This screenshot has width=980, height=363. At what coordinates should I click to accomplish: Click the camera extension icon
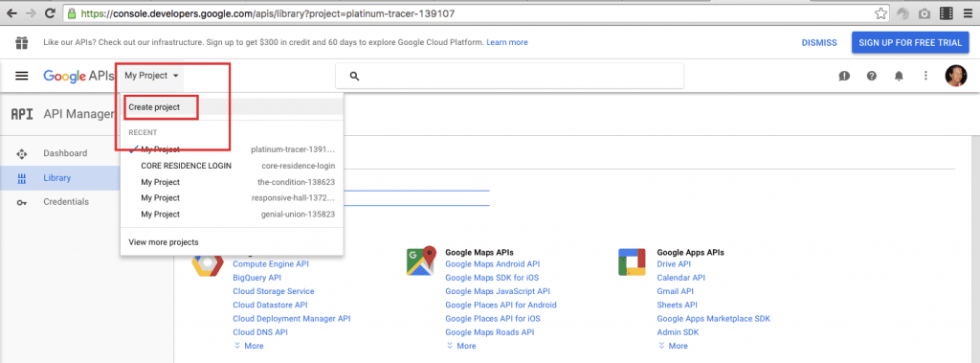924,13
